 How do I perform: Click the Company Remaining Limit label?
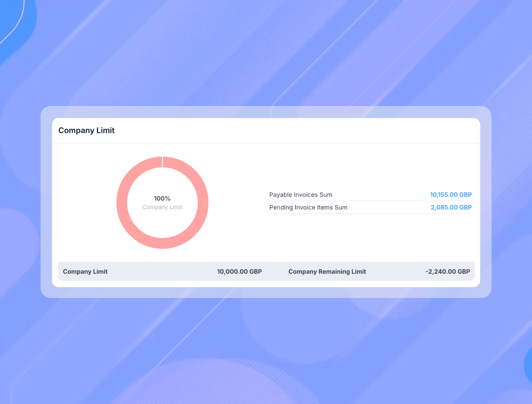tap(327, 271)
